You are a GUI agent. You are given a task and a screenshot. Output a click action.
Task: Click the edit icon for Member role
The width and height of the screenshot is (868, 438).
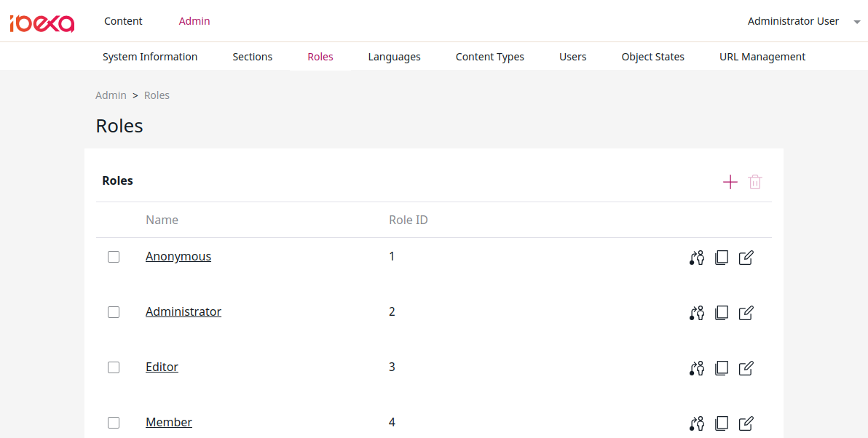746,423
